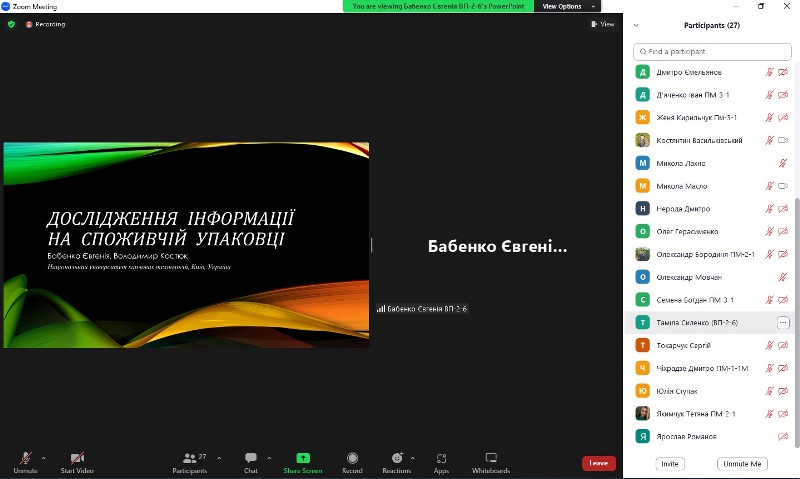This screenshot has width=800, height=479.
Task: Expand participants options arrow in toolbar
Action: [219, 458]
